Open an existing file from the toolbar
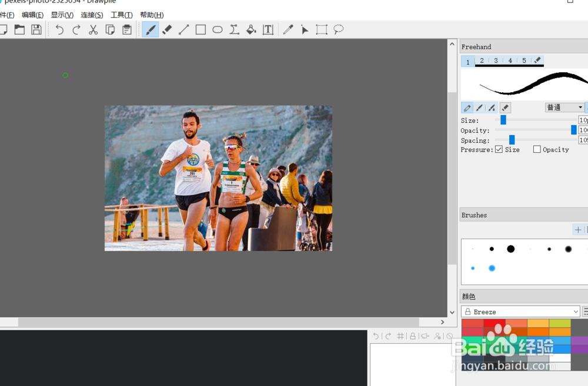The width and height of the screenshot is (588, 386). tap(19, 29)
